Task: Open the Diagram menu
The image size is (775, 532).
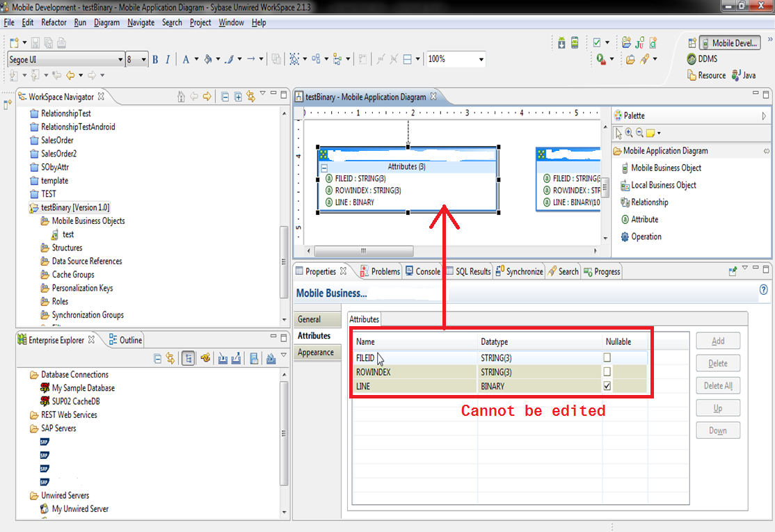Action: tap(106, 23)
